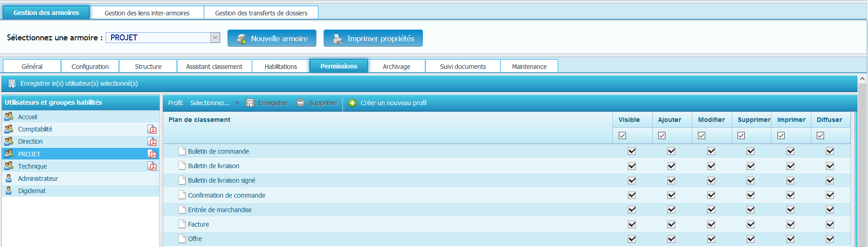Image resolution: width=868 pixels, height=247 pixels.
Task: Open the armoire selection dropdown PROJET
Action: coord(215,38)
